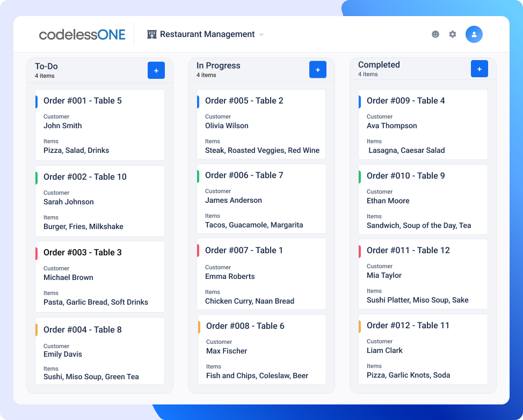Screen dimensions: 523x420
Task: Open card Order #009 - Table 4
Action: tap(423, 124)
